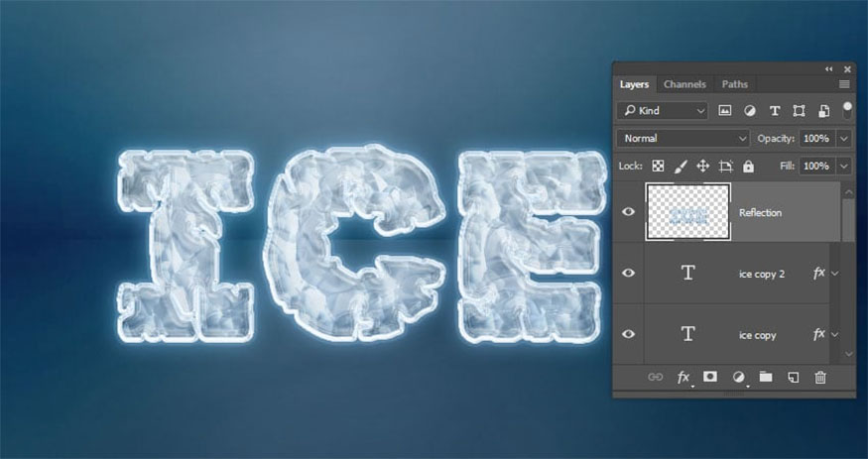Create a new layer

(x=794, y=377)
